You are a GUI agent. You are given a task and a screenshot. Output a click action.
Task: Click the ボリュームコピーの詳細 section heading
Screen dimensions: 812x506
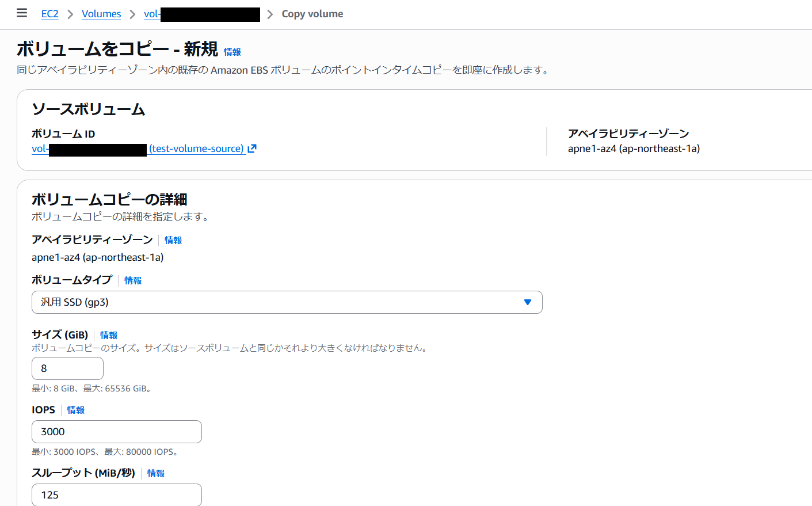109,200
